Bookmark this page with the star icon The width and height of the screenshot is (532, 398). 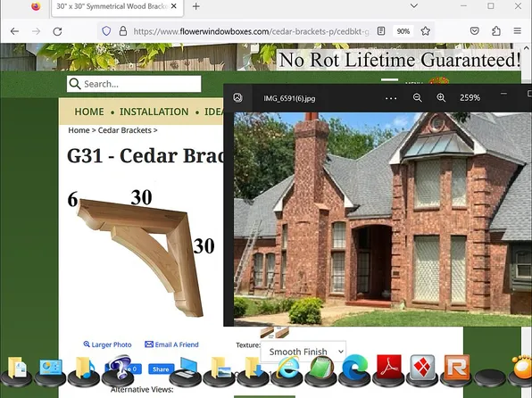[x=426, y=31]
